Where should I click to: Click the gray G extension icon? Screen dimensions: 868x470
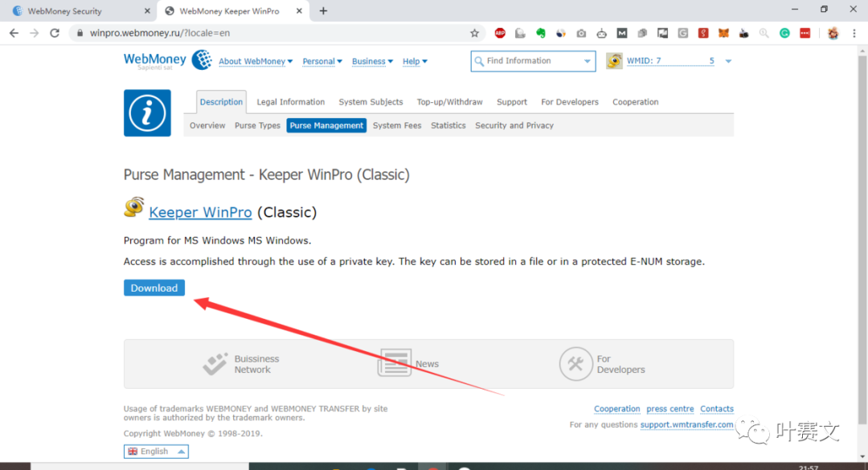point(683,33)
